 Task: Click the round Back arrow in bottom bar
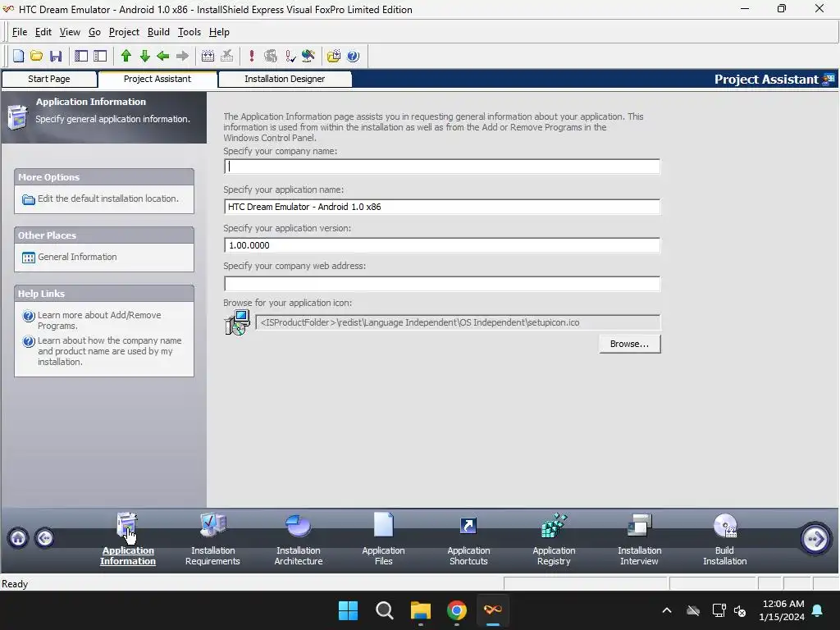pyautogui.click(x=45, y=538)
